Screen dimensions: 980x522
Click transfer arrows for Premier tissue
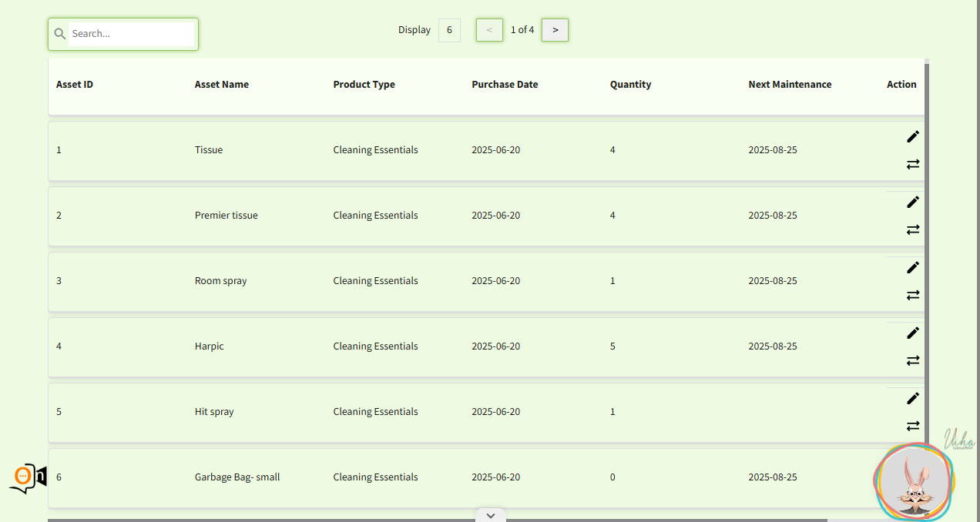(x=913, y=229)
